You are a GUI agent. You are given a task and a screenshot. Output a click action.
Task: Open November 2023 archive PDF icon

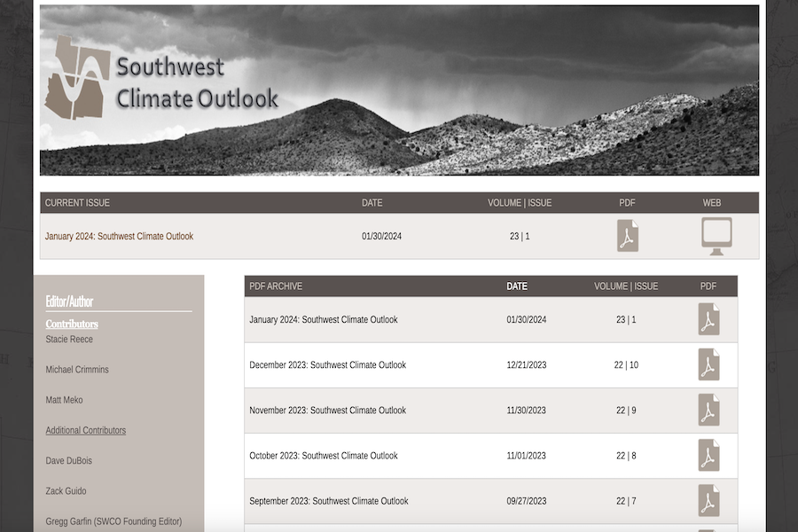pyautogui.click(x=708, y=410)
